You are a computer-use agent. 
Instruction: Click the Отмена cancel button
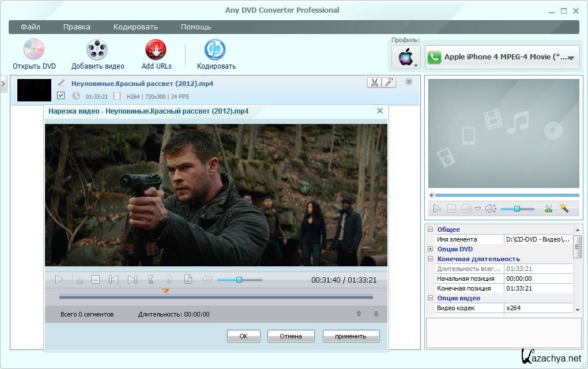291,336
